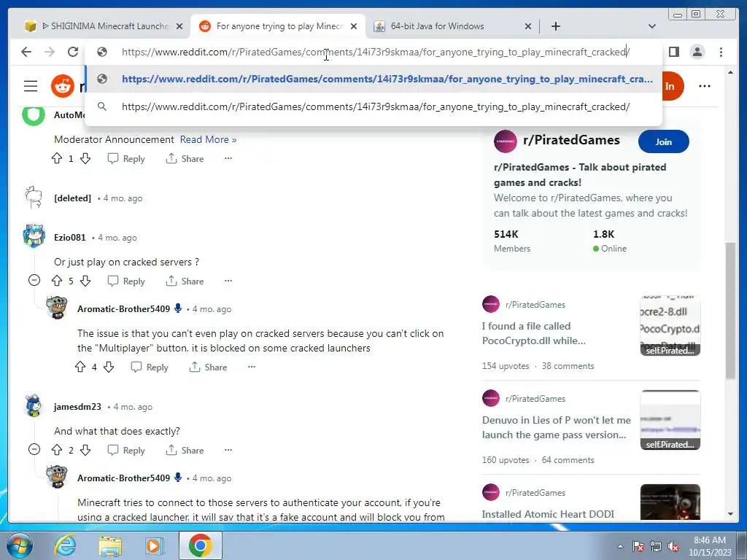
Task: Click the page vertical scrollbar thumb
Action: (730, 311)
